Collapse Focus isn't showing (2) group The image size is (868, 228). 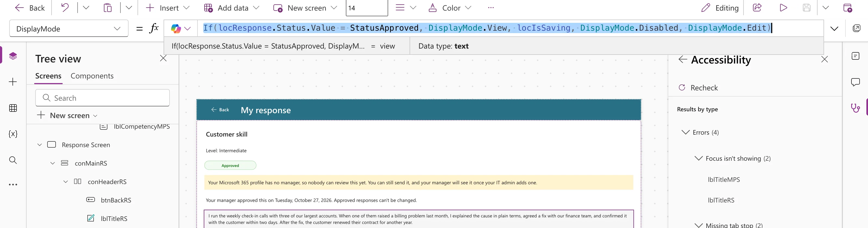[x=698, y=158]
